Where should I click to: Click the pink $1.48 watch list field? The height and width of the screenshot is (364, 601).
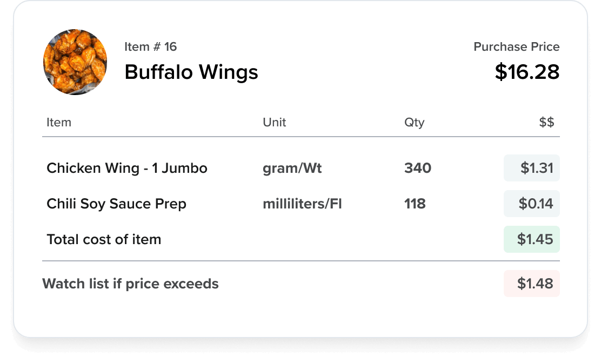(532, 284)
